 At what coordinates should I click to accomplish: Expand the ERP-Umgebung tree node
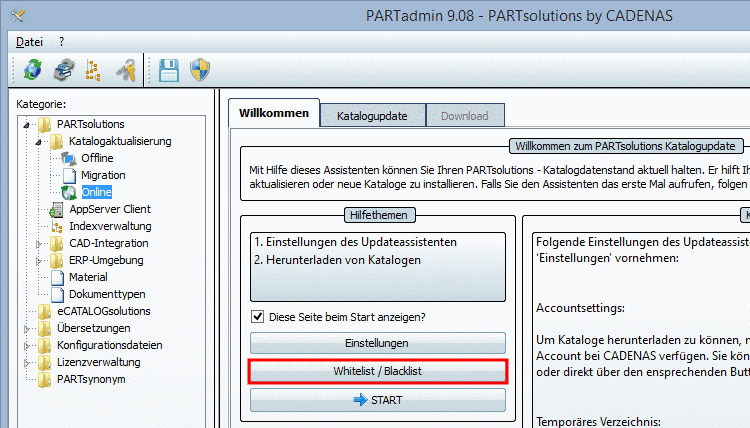[x=39, y=261]
